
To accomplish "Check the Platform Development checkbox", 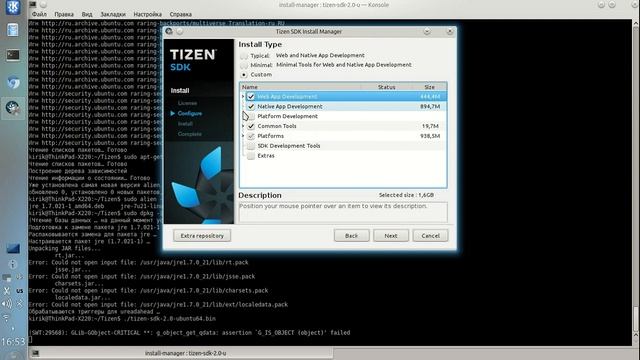I will [x=251, y=116].
